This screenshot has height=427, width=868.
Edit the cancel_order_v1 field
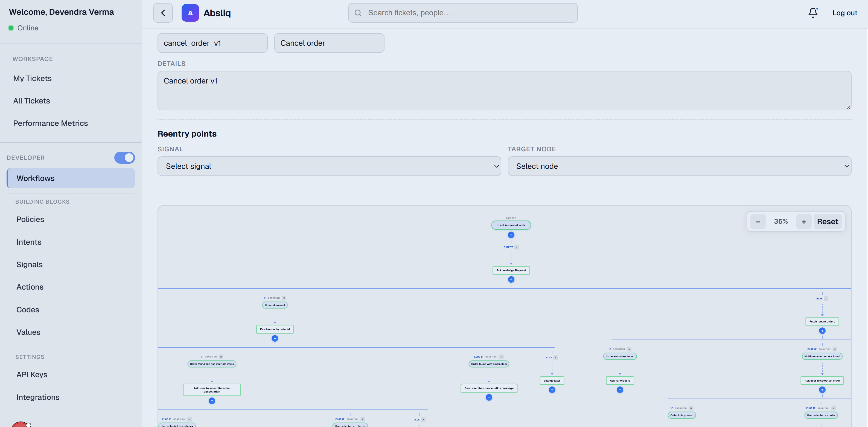(212, 43)
